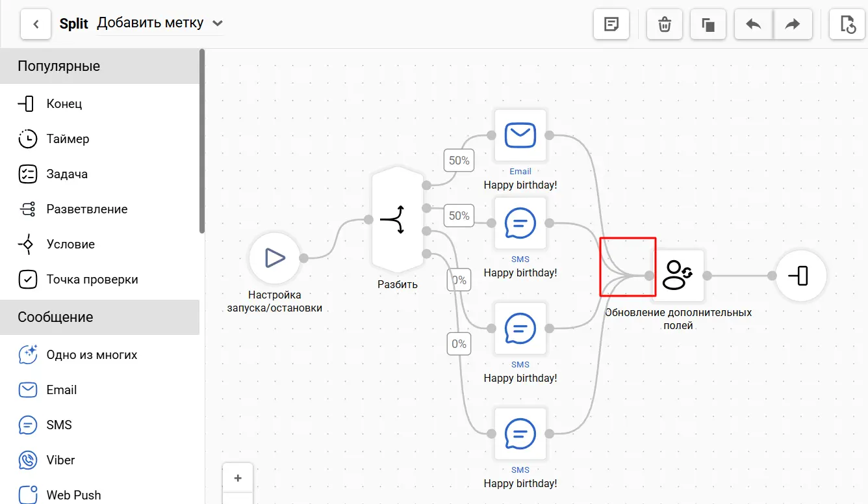Expand the Добавить метку dropdown
Viewport: 868px width, 504px height.
218,23
